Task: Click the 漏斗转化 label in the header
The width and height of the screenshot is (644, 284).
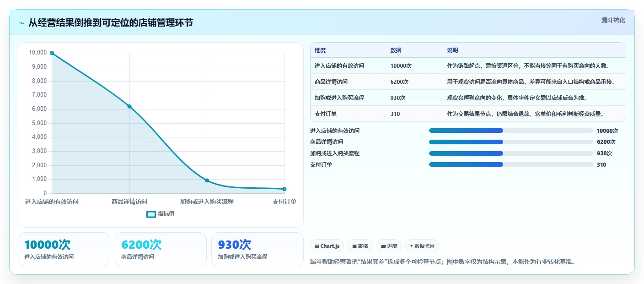Action: 613,20
